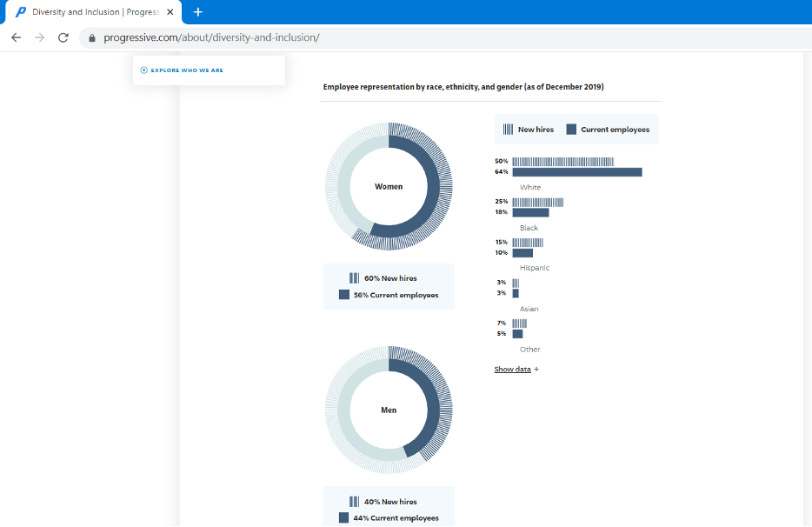
Task: Click the arrow icon beside Explore Who We Are
Action: [x=144, y=70]
